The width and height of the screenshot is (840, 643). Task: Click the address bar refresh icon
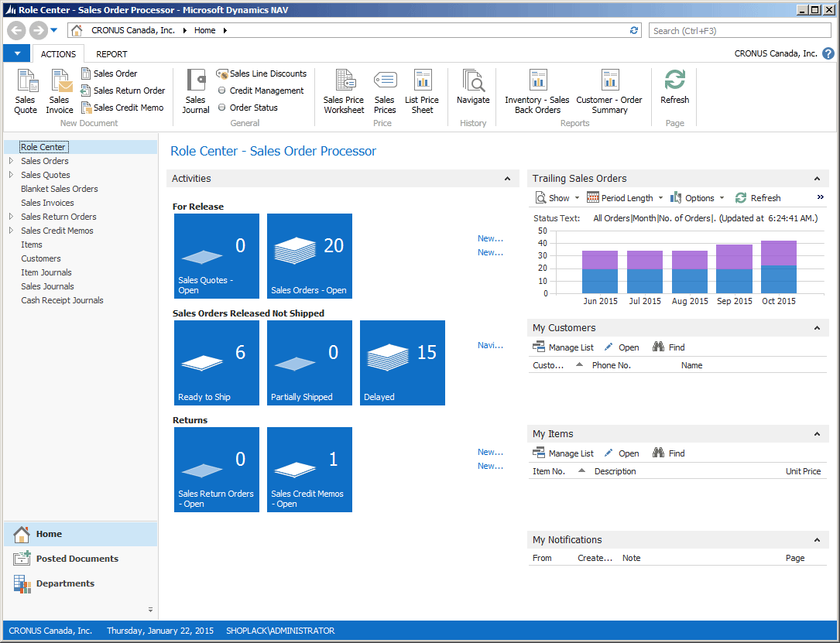click(x=634, y=30)
